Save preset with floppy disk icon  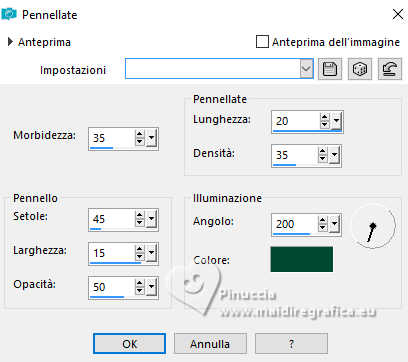[330, 69]
